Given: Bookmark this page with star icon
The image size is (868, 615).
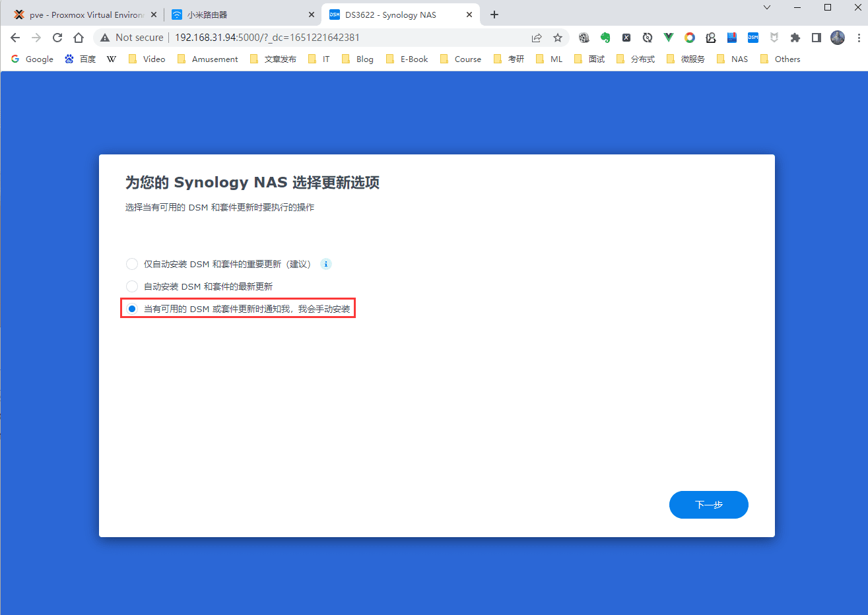Looking at the screenshot, I should point(558,38).
